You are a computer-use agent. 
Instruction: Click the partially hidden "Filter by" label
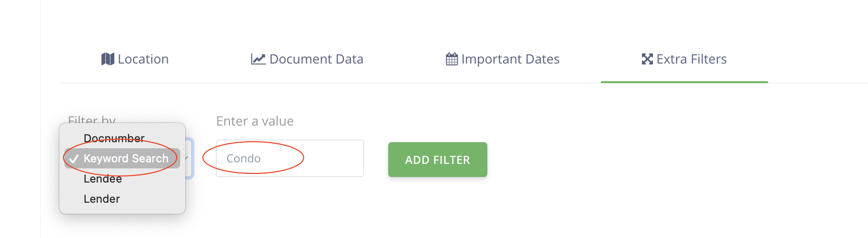pos(92,120)
